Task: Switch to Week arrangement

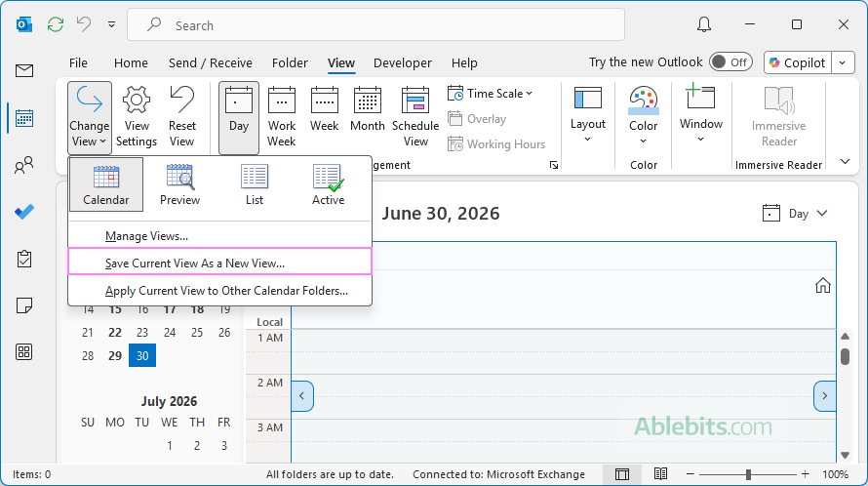Action: coord(325,111)
